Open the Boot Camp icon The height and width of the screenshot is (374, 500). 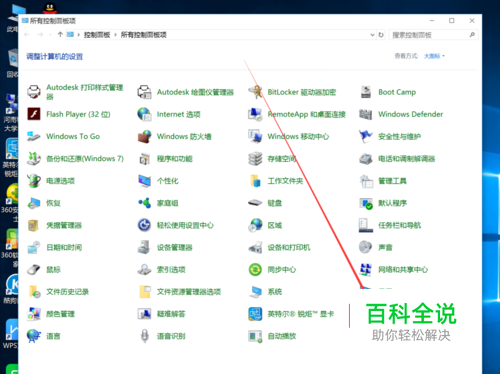click(366, 92)
